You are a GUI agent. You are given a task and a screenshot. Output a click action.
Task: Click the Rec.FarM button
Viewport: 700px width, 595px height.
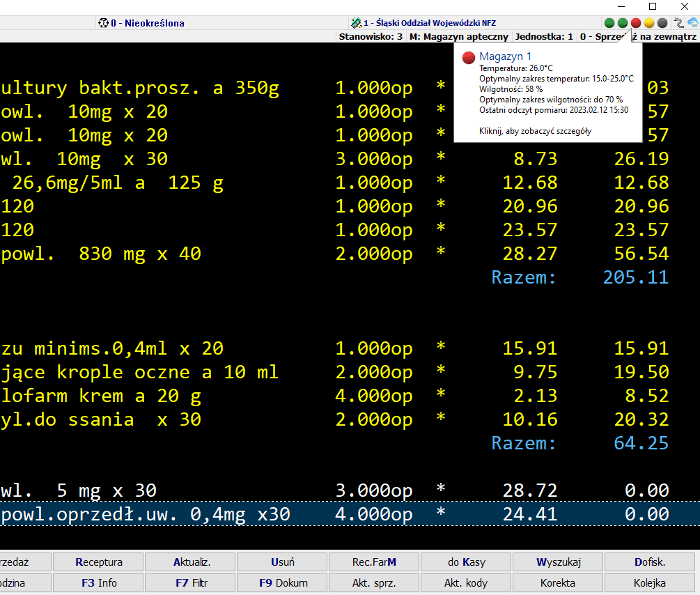pos(374,562)
